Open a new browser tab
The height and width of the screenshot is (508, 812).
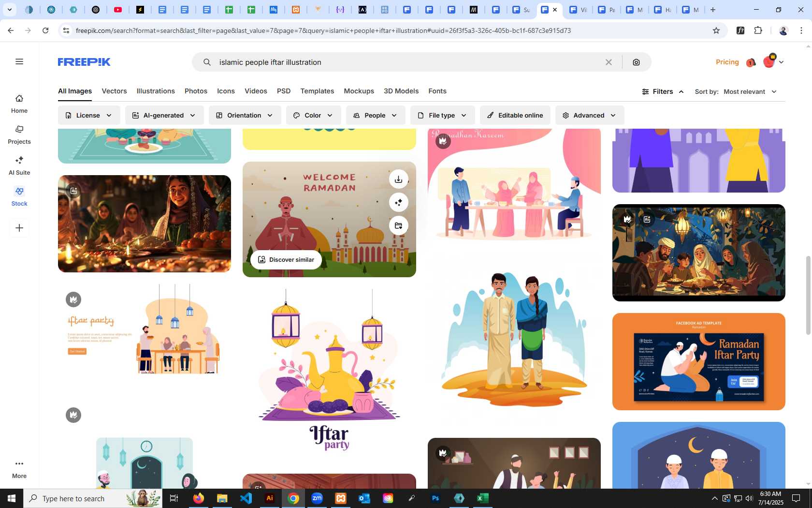[x=713, y=10]
